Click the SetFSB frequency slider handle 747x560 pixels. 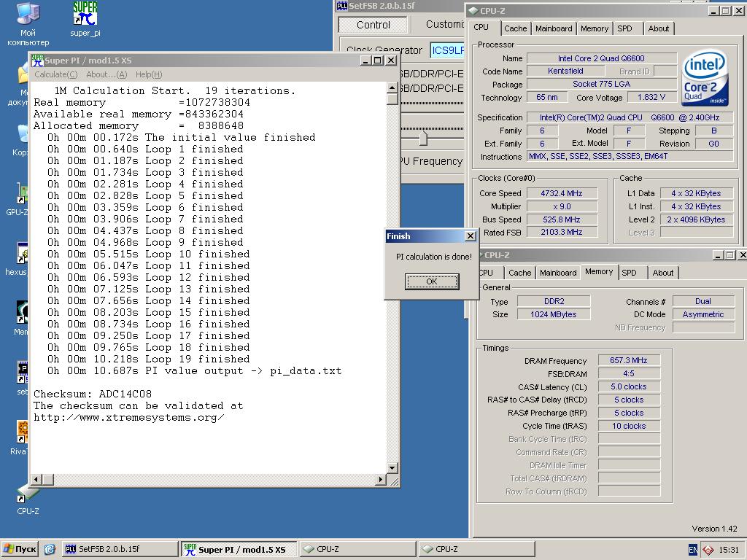[x=423, y=138]
